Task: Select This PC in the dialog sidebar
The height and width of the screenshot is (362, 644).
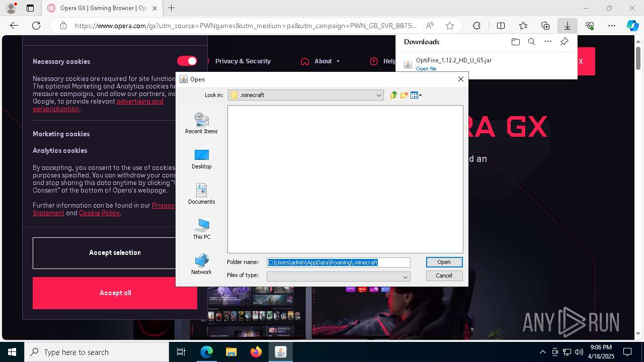Action: [x=201, y=229]
